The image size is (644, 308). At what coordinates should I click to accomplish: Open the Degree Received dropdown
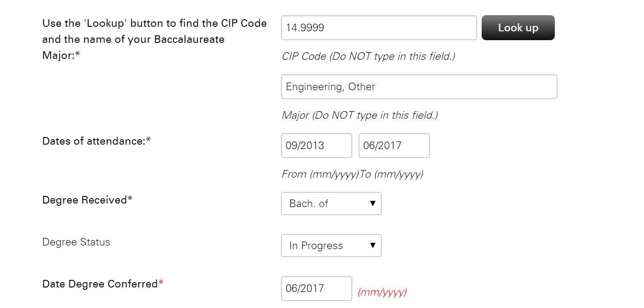(x=331, y=204)
